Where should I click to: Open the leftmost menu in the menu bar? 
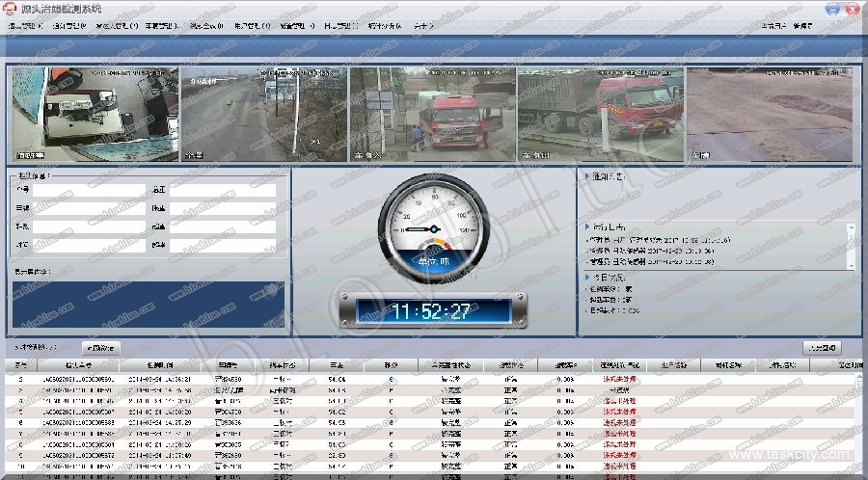coord(25,26)
